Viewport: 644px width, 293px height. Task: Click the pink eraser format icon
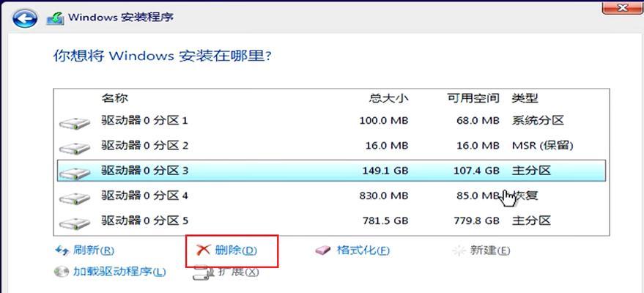click(x=323, y=250)
